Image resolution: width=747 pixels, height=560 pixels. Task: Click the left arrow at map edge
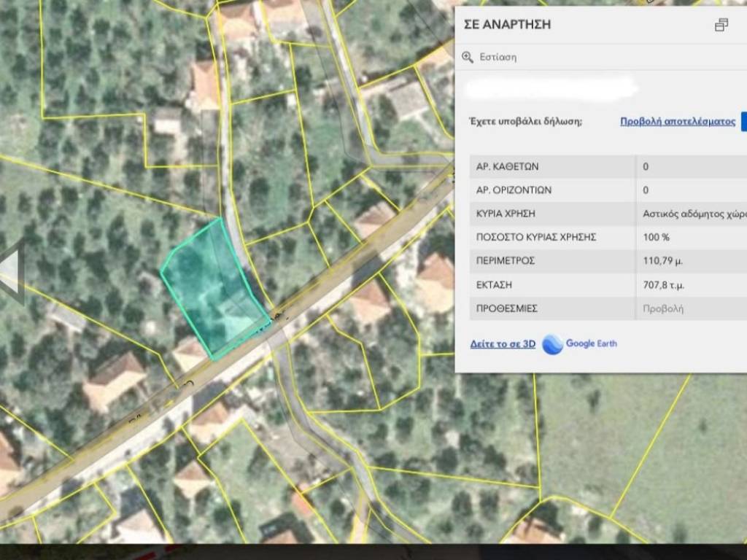click(10, 271)
